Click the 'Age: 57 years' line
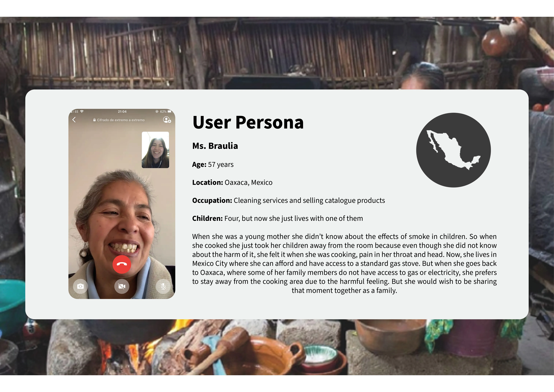Viewport: 554px width, 392px height. coord(213,164)
